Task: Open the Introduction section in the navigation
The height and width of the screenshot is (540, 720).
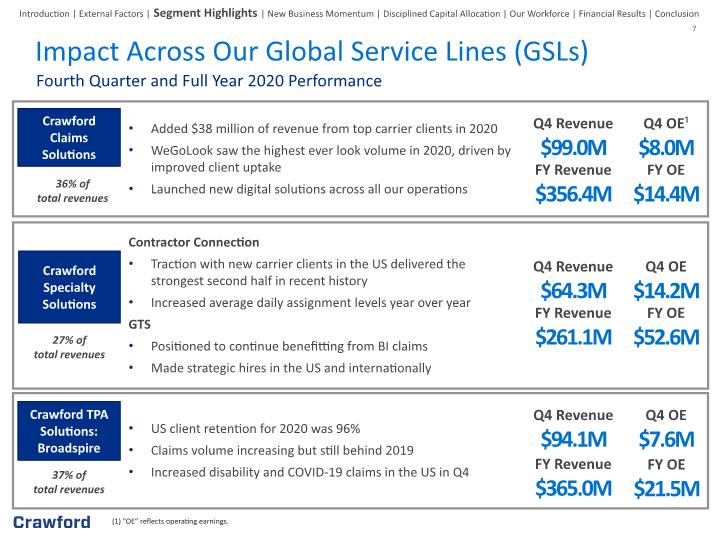Action: pyautogui.click(x=44, y=14)
